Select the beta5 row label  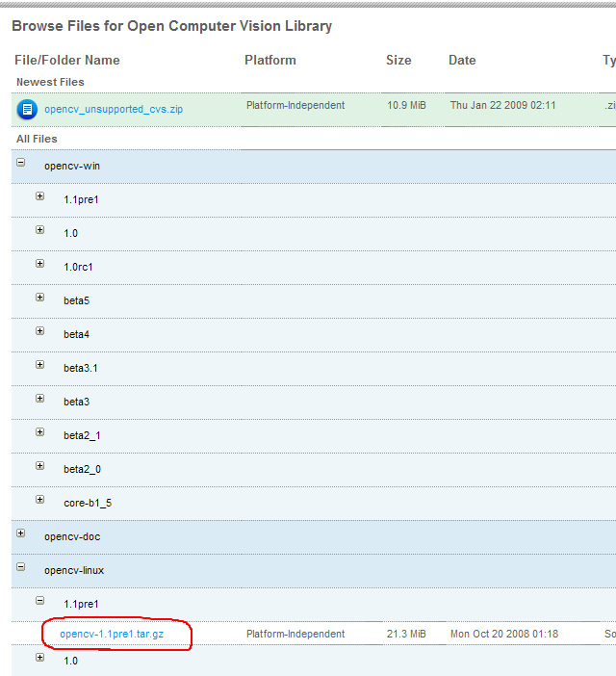coord(77,300)
